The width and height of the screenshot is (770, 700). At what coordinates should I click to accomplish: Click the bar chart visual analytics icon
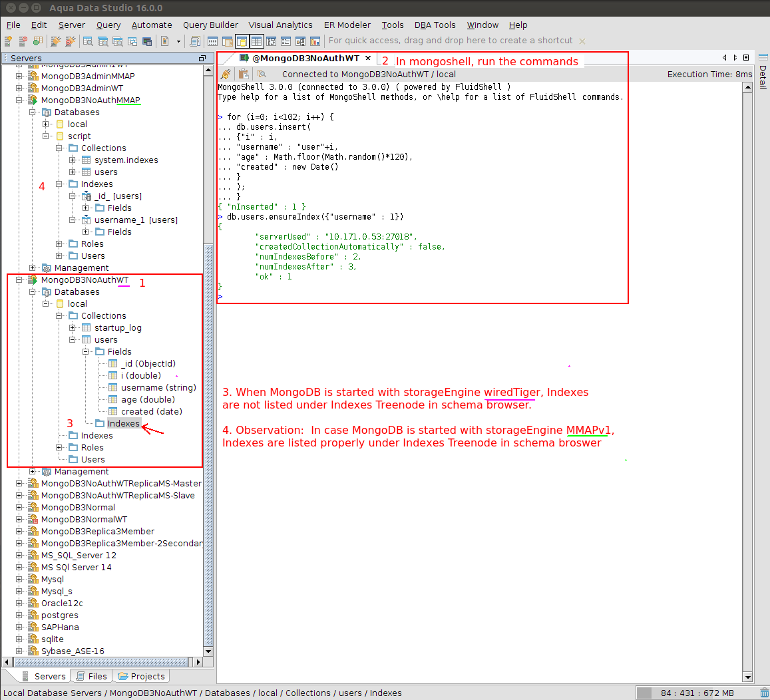(315, 41)
